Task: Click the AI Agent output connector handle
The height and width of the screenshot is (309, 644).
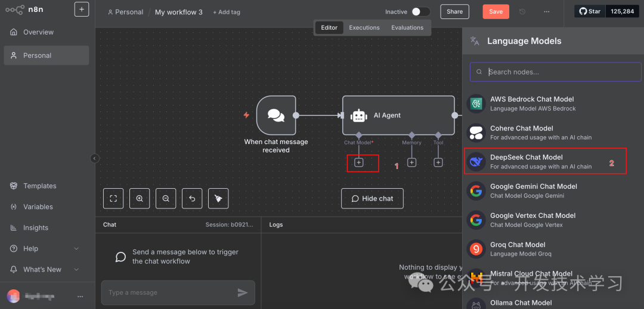Action: click(x=454, y=116)
